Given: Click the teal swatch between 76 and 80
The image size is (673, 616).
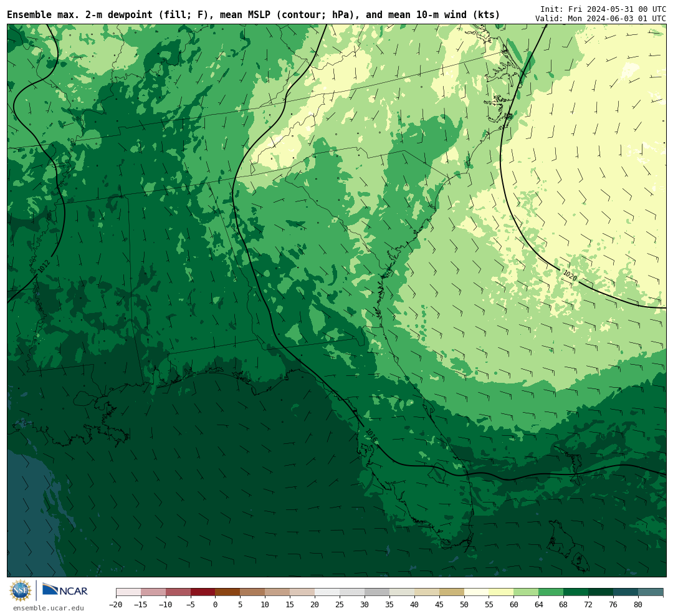Looking at the screenshot, I should [626, 592].
